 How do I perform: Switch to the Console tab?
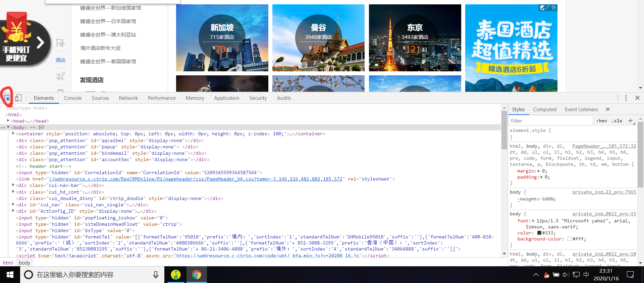point(73,98)
